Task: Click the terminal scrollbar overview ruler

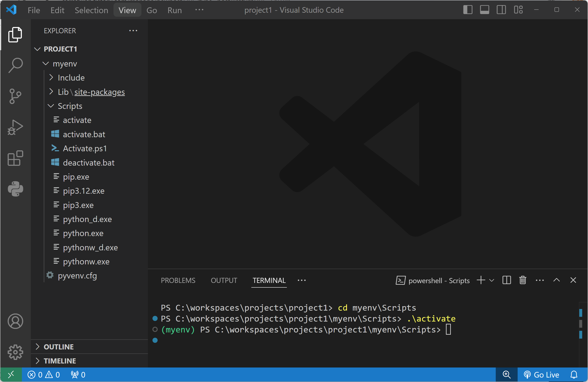Action: (581, 324)
